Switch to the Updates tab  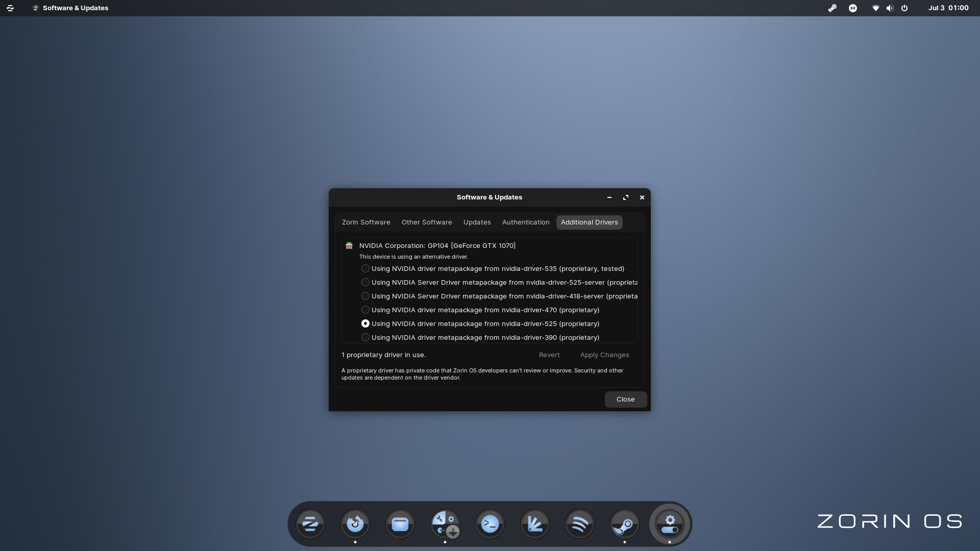[477, 222]
